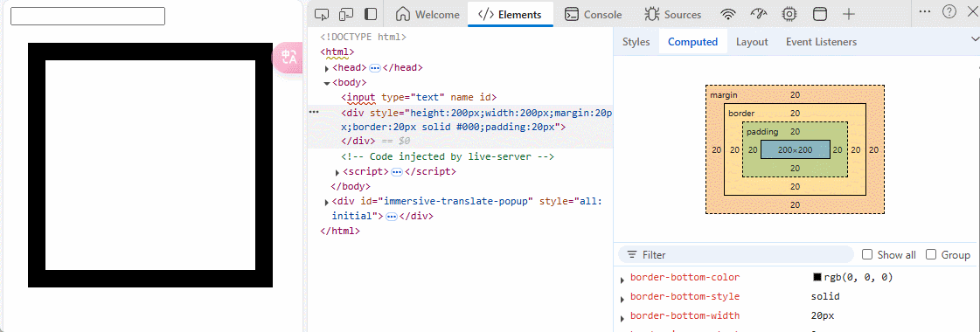Open the Network conditions wifi icon tab
Image resolution: width=980 pixels, height=332 pixels.
point(727,14)
